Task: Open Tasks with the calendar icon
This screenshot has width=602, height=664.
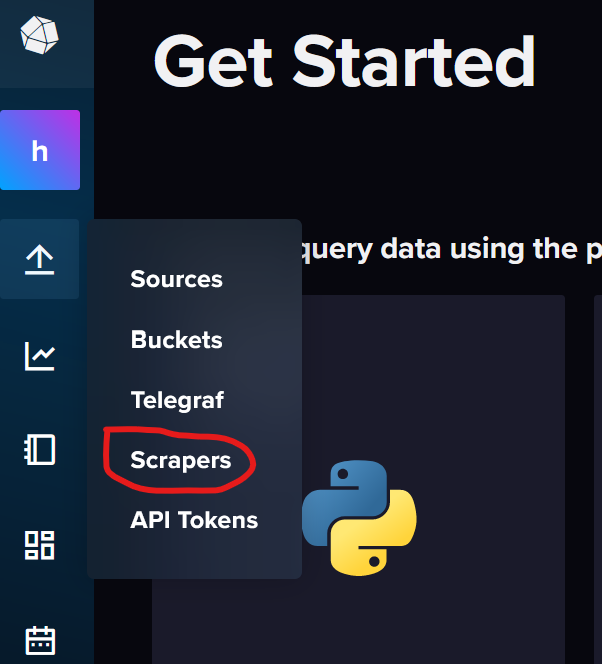Action: 40,639
